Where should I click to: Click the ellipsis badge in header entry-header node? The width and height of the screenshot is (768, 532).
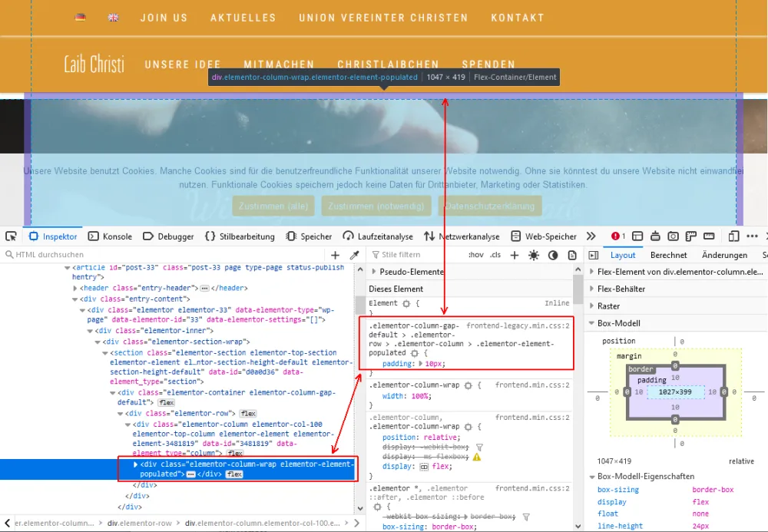click(205, 289)
